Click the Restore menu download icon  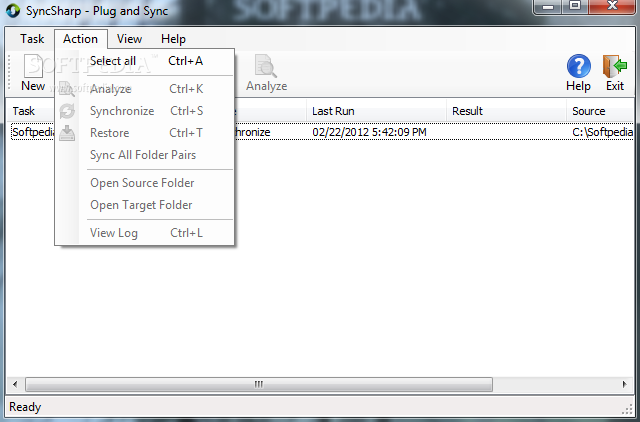tap(67, 133)
